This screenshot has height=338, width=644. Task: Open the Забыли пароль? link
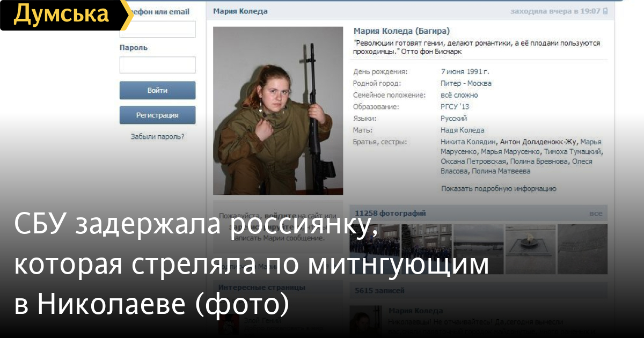tap(157, 137)
